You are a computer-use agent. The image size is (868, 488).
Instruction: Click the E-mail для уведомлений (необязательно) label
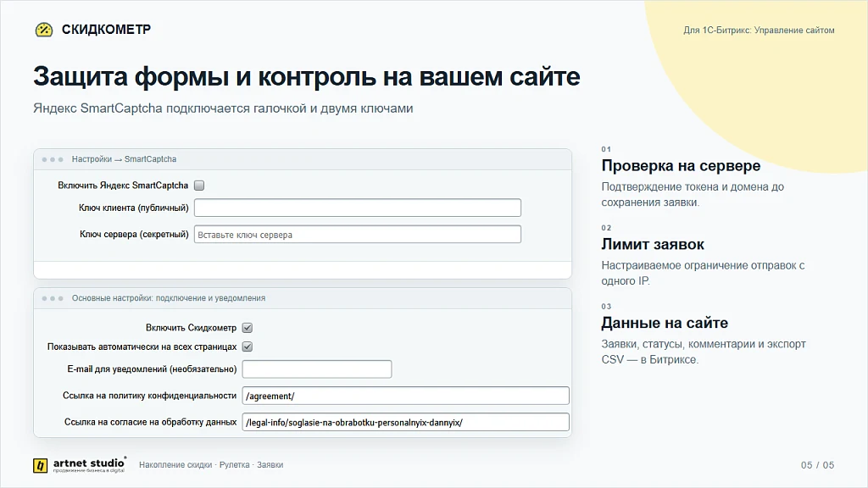point(153,369)
